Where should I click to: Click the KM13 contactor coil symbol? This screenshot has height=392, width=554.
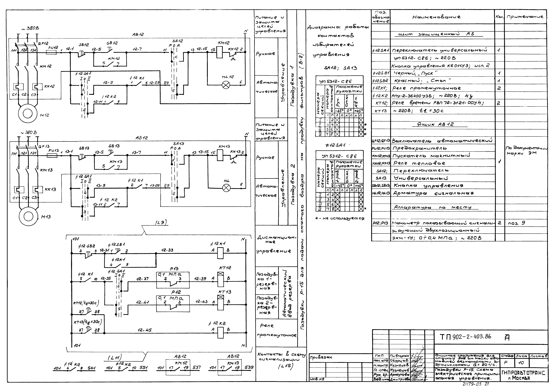(220, 155)
